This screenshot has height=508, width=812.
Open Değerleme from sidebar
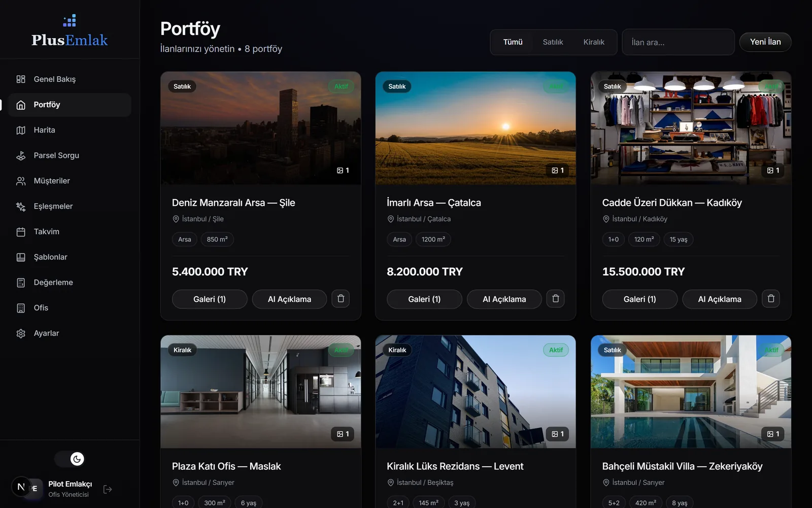point(70,282)
